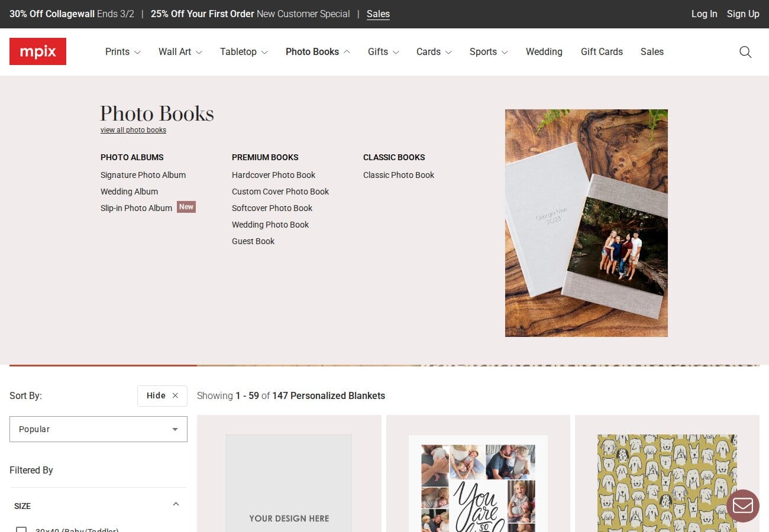This screenshot has width=769, height=532.
Task: Open the chat envelope bubble
Action: click(x=742, y=505)
